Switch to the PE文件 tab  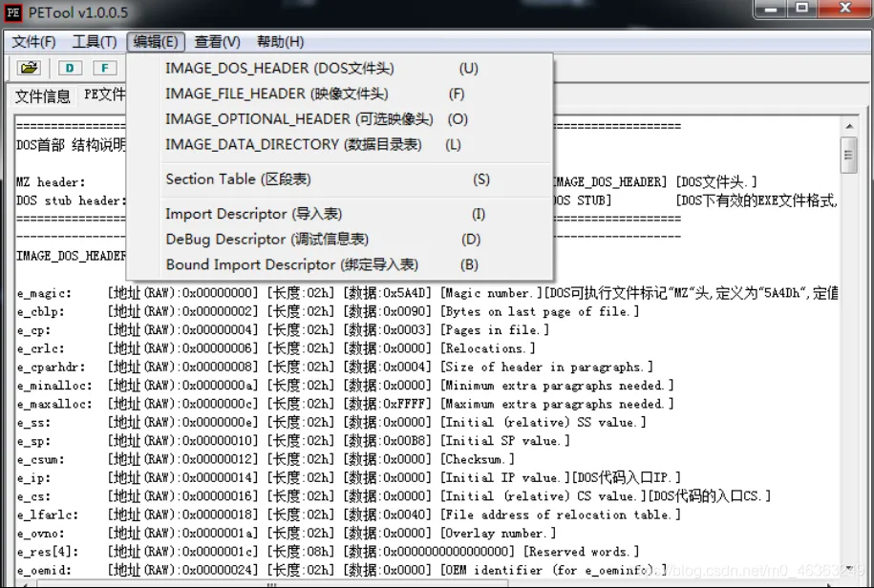tap(104, 94)
